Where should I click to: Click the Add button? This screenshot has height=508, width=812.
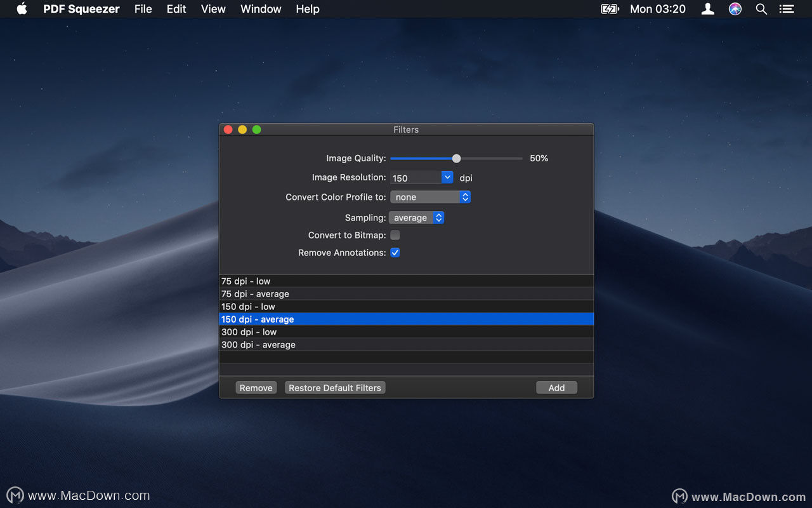tap(556, 388)
